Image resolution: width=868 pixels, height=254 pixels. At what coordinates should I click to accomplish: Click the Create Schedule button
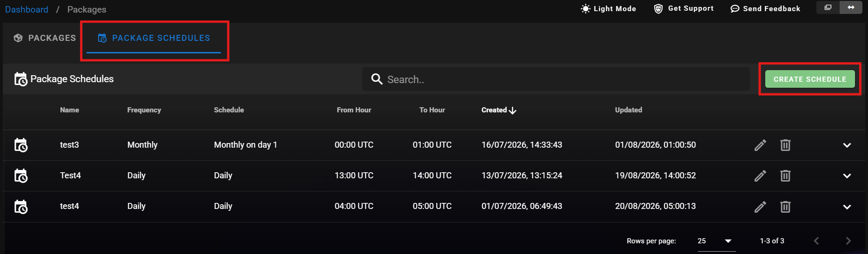tap(810, 79)
